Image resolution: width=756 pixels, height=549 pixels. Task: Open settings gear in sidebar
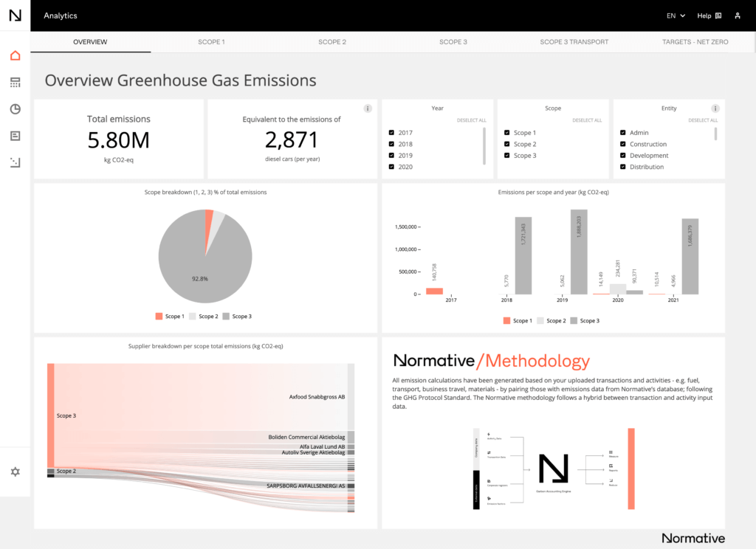pyautogui.click(x=15, y=472)
